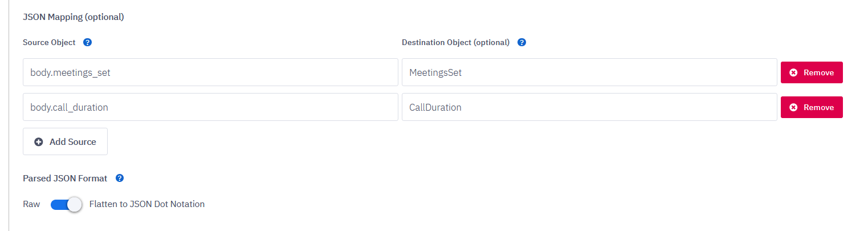Edit the body.call_duration source field
868x231 pixels.
point(210,107)
